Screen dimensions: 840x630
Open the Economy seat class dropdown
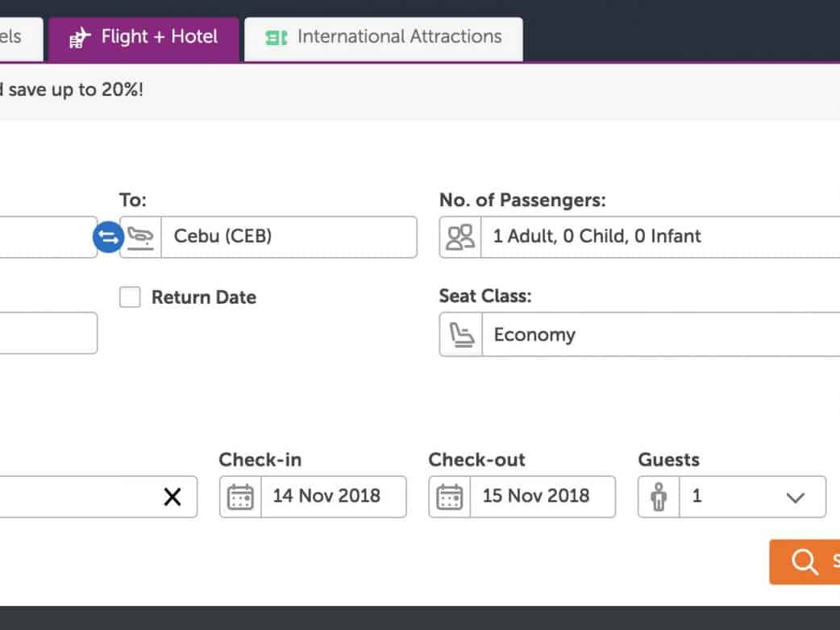[x=661, y=334]
